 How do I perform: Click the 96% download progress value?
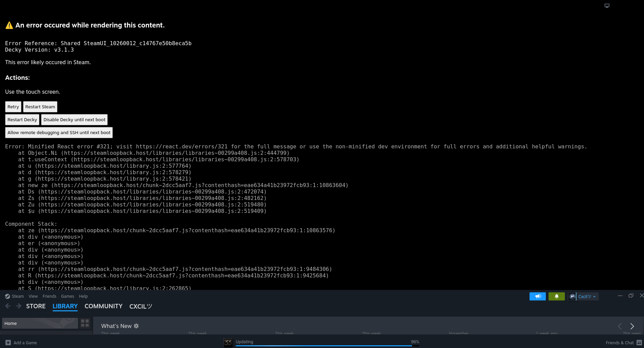point(415,342)
